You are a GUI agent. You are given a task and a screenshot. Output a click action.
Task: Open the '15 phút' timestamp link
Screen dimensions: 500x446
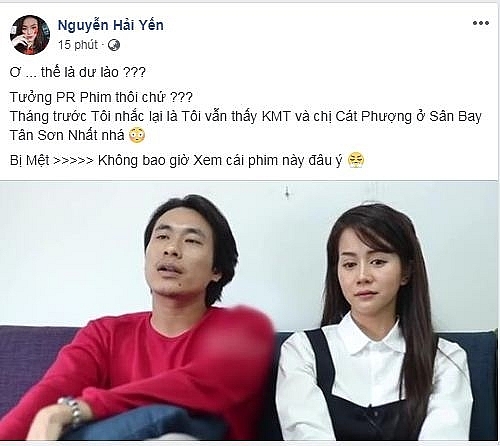pos(78,45)
